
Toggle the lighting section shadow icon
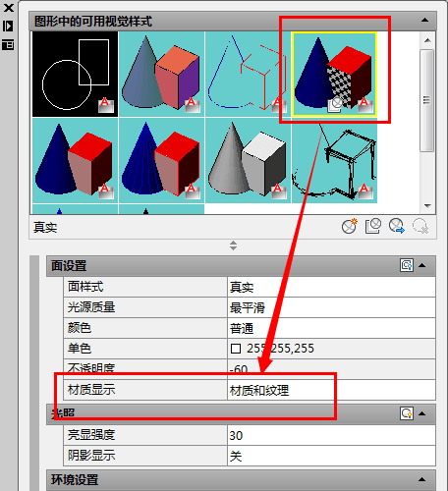tap(407, 413)
